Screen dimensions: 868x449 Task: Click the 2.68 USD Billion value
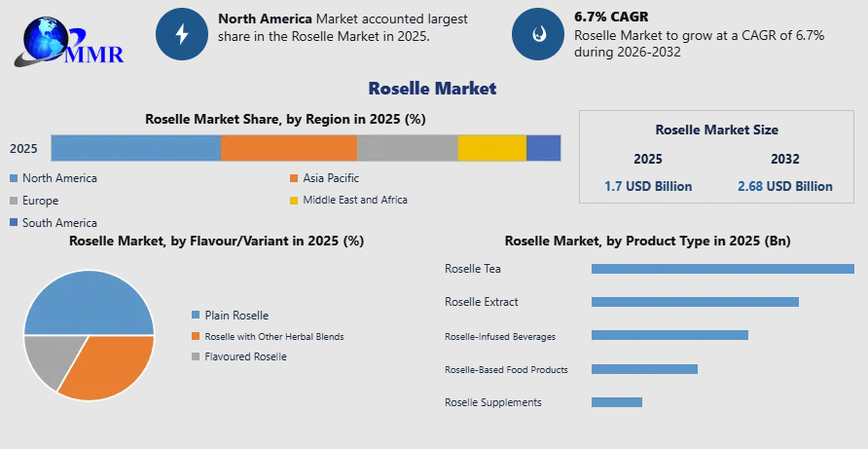[784, 186]
